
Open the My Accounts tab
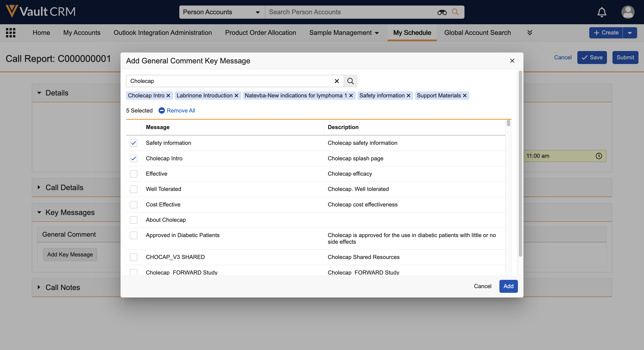[x=82, y=33]
